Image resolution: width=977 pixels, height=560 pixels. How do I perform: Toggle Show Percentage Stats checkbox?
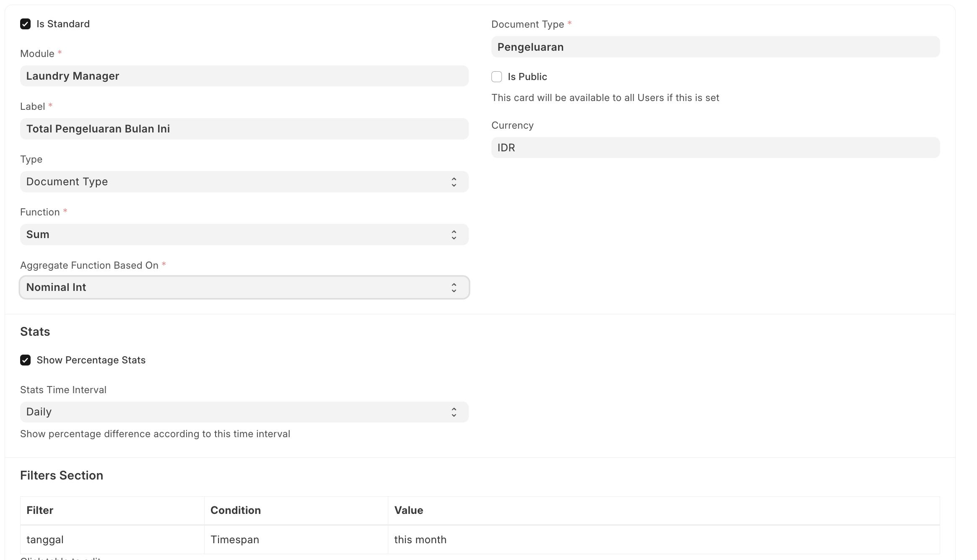[26, 360]
